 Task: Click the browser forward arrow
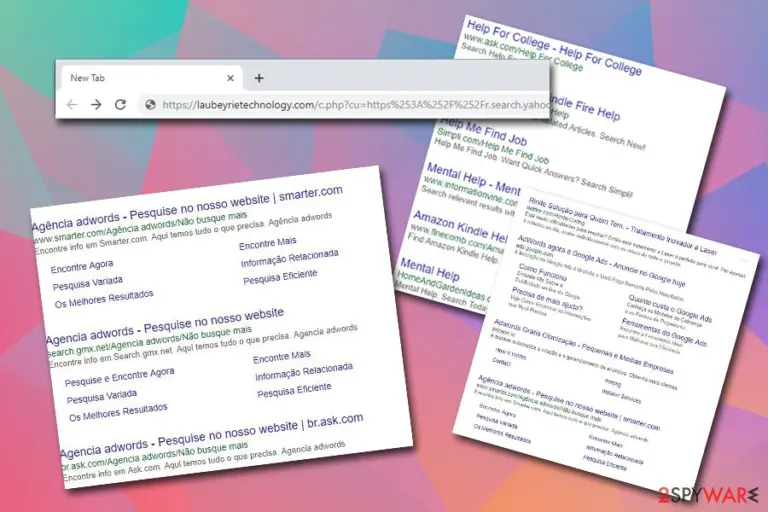tap(96, 104)
